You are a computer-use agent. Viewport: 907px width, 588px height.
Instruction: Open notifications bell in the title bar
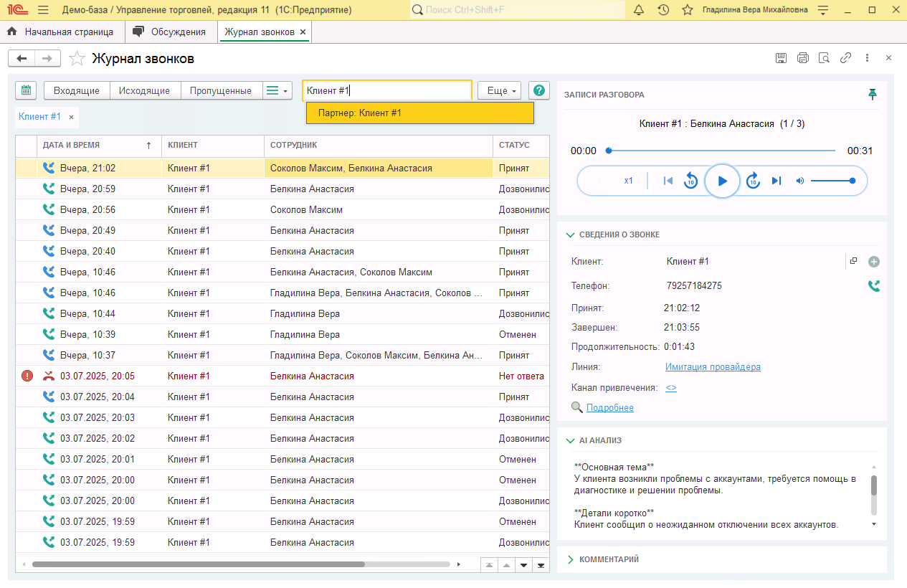pyautogui.click(x=639, y=10)
